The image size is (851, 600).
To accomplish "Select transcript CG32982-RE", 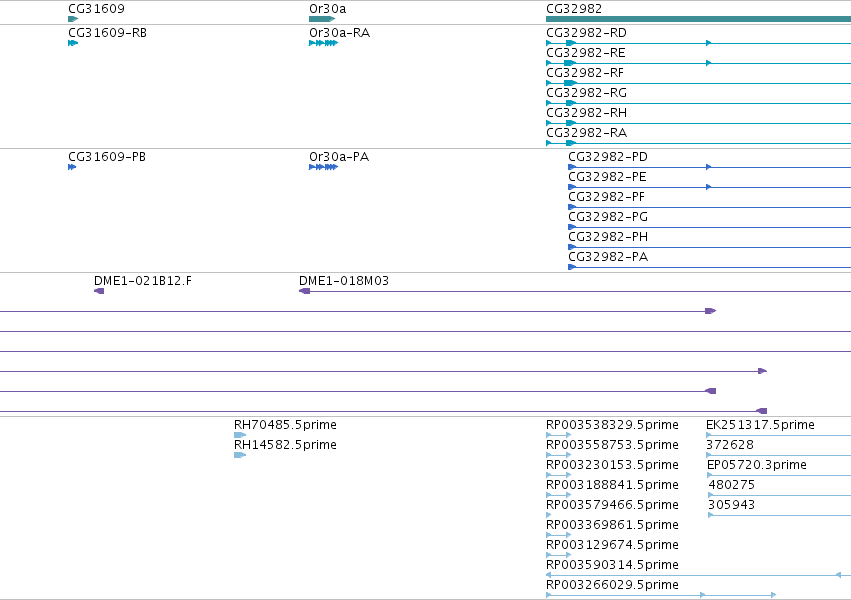I will point(586,53).
